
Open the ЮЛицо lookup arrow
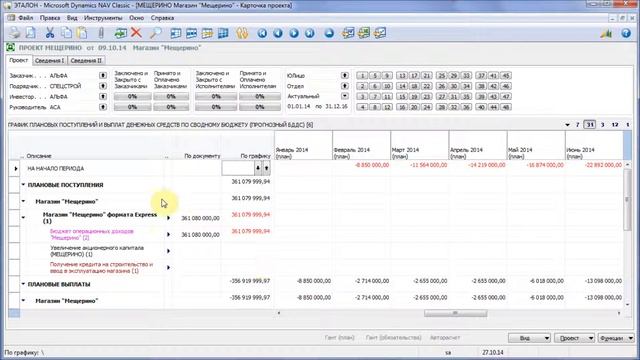coord(344,76)
